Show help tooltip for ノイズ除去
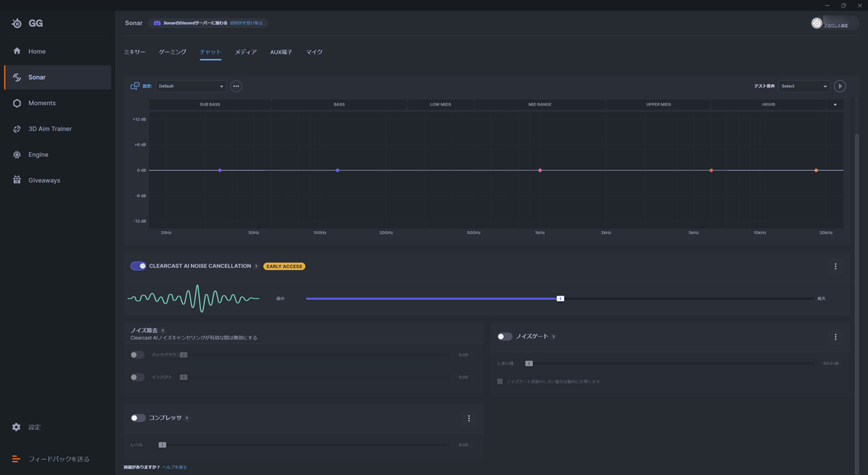The image size is (868, 475). [163, 331]
